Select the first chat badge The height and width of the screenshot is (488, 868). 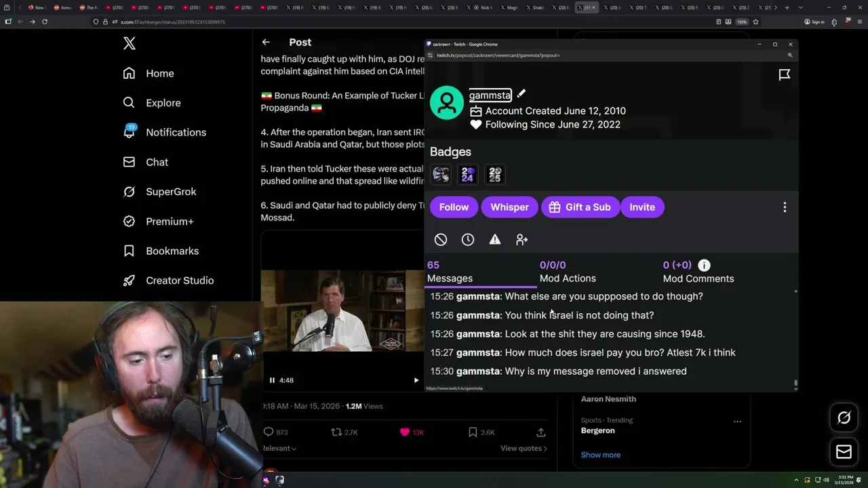[x=441, y=175]
